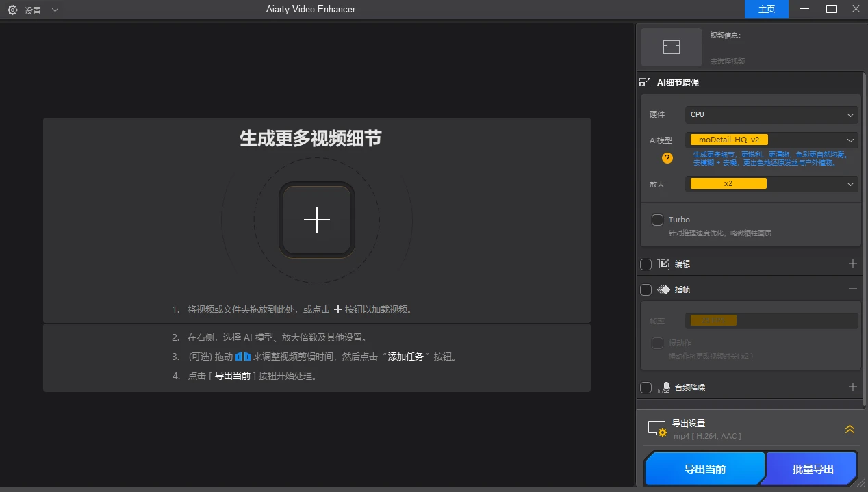The height and width of the screenshot is (492, 868).
Task: Click the 音频降噪 microphone icon
Action: pos(665,387)
